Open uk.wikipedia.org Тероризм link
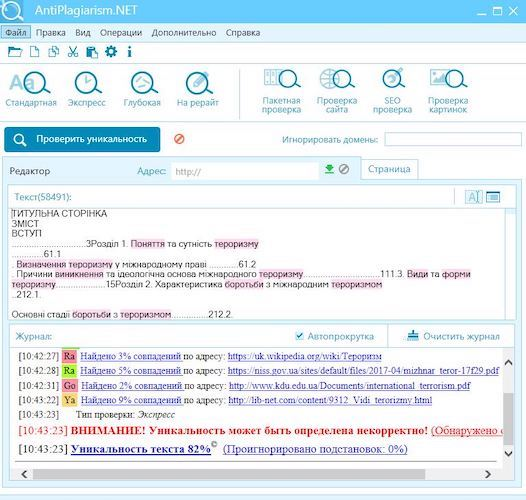This screenshot has height=500, width=526. click(x=305, y=356)
